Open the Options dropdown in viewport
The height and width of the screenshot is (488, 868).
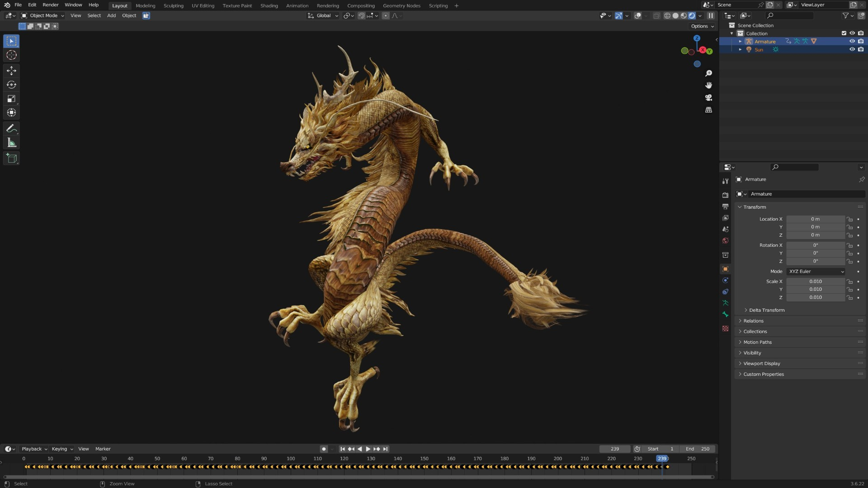pos(703,26)
